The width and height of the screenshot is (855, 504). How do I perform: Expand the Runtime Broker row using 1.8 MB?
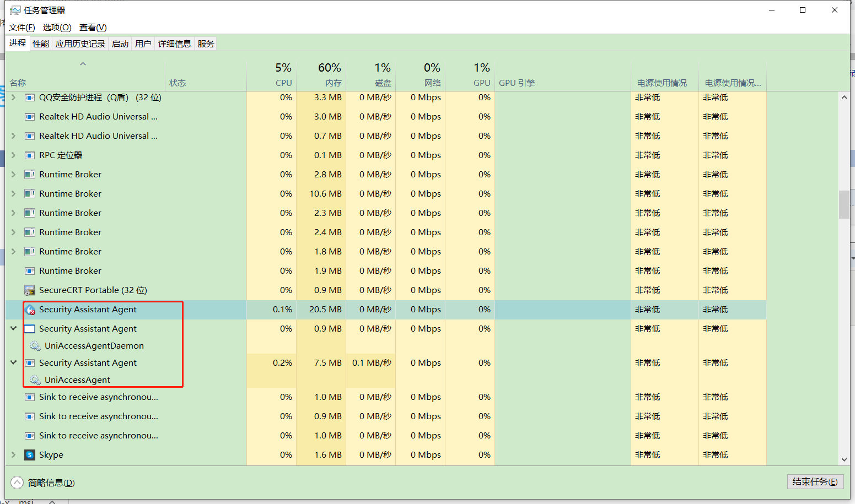point(13,252)
